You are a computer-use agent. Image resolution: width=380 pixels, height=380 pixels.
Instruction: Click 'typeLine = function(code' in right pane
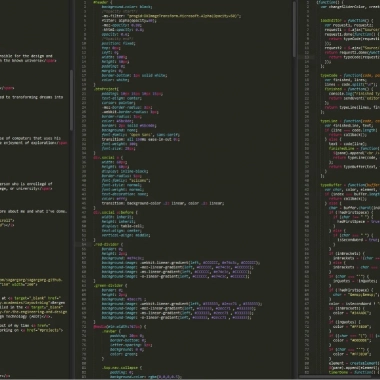pos(350,121)
